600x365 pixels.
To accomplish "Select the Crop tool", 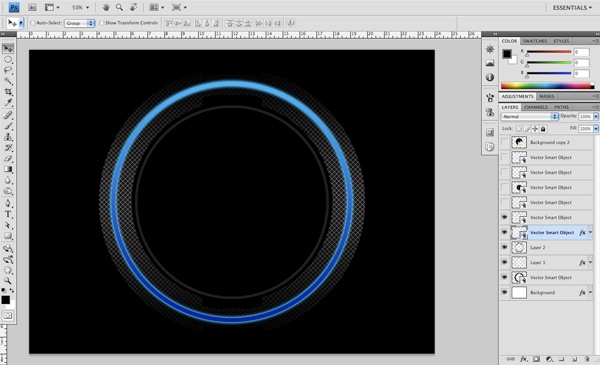I will tap(8, 92).
